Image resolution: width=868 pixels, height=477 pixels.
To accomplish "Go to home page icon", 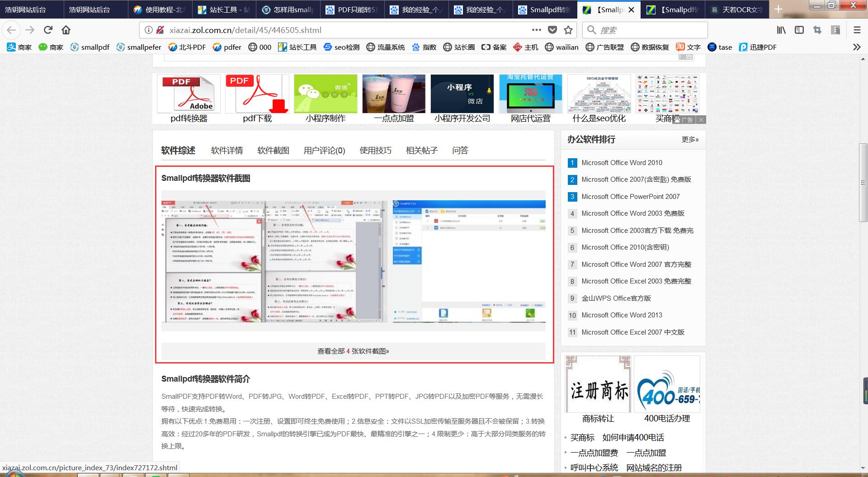I will coord(66,30).
